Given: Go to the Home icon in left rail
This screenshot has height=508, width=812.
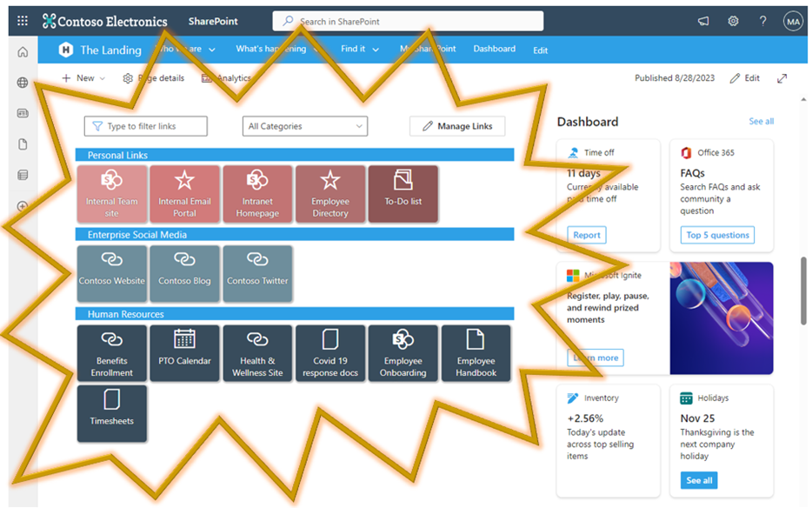Looking at the screenshot, I should tap(23, 52).
